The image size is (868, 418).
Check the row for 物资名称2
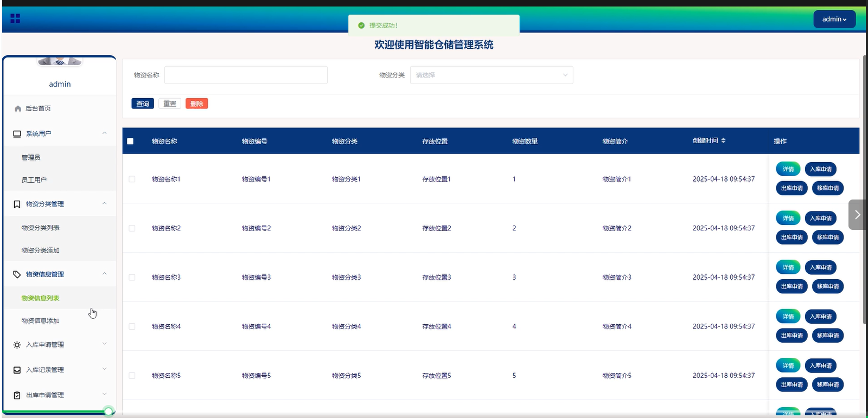[x=132, y=228]
